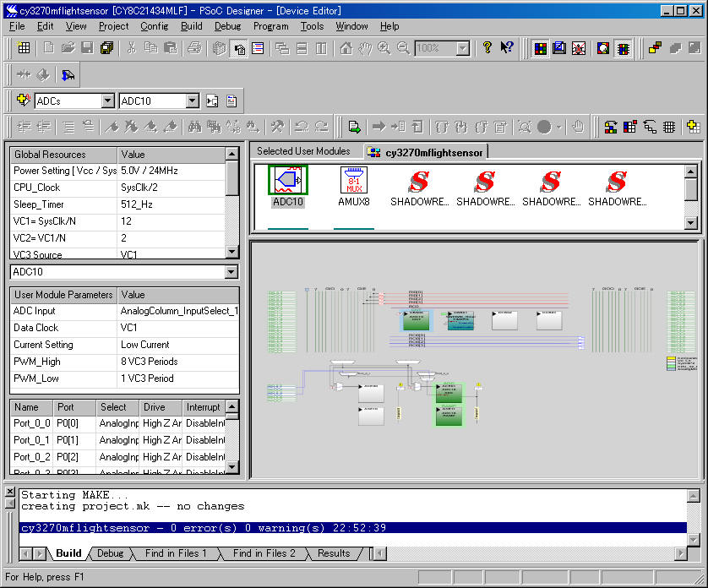Click scroll up arrow in Selected User Modules
Screen dimensions: 708x588
pos(691,171)
